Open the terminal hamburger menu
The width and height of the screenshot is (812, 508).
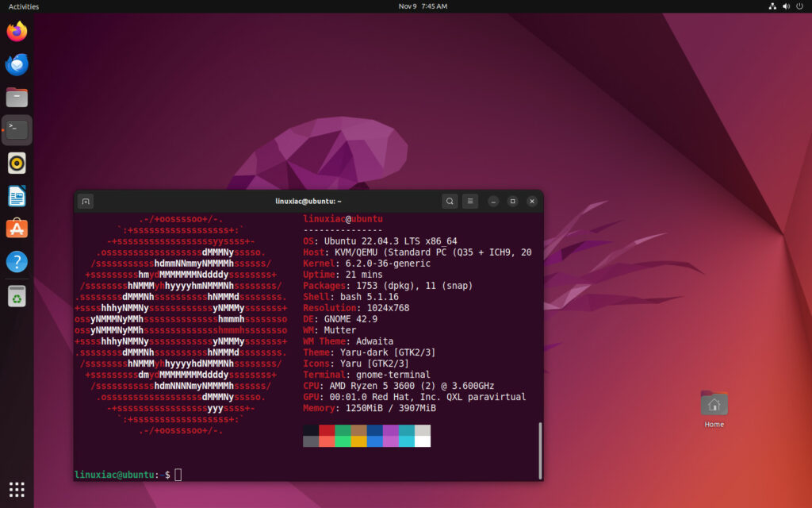coord(470,201)
